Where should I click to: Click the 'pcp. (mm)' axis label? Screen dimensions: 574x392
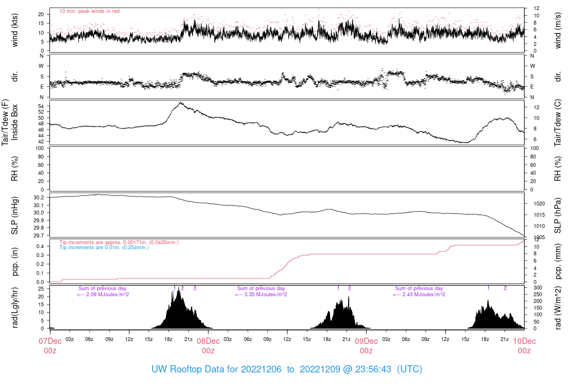point(558,261)
